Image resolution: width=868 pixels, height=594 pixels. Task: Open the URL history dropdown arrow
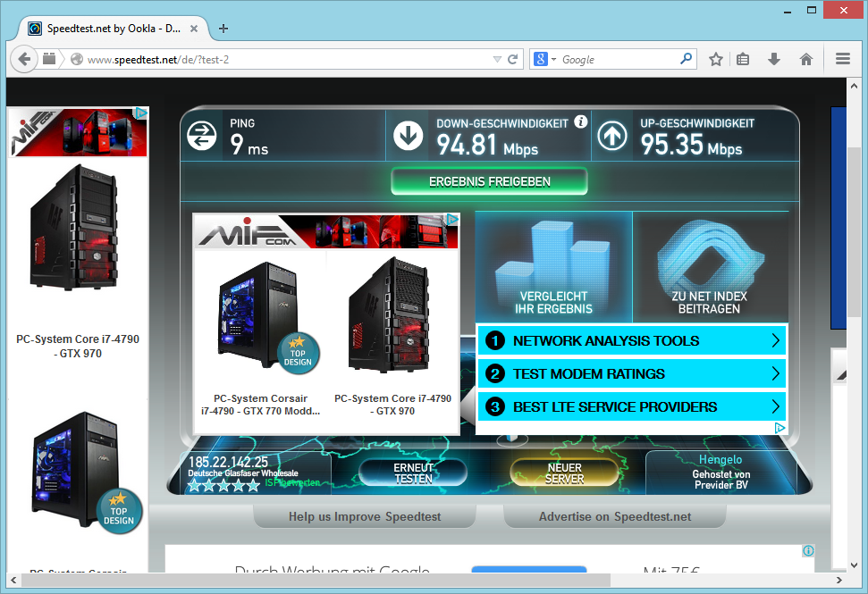point(496,59)
